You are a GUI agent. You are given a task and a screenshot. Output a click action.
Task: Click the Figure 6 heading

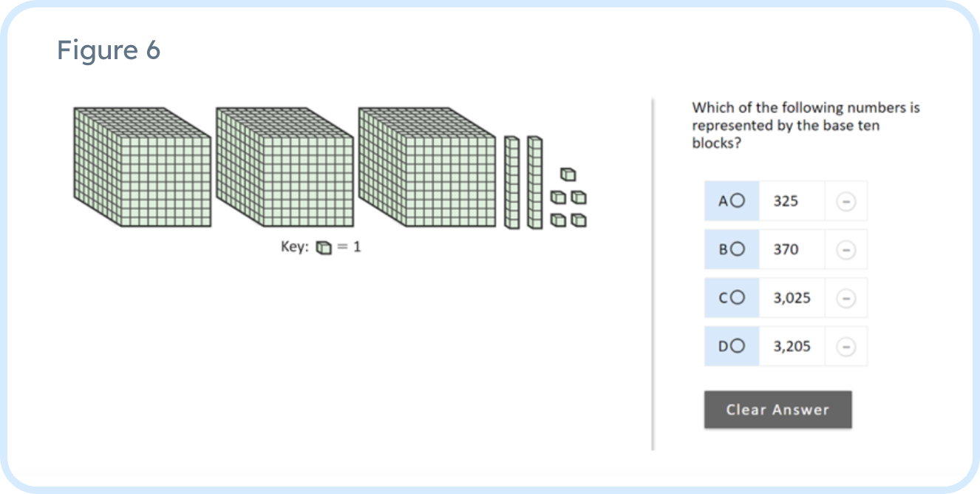pyautogui.click(x=109, y=50)
